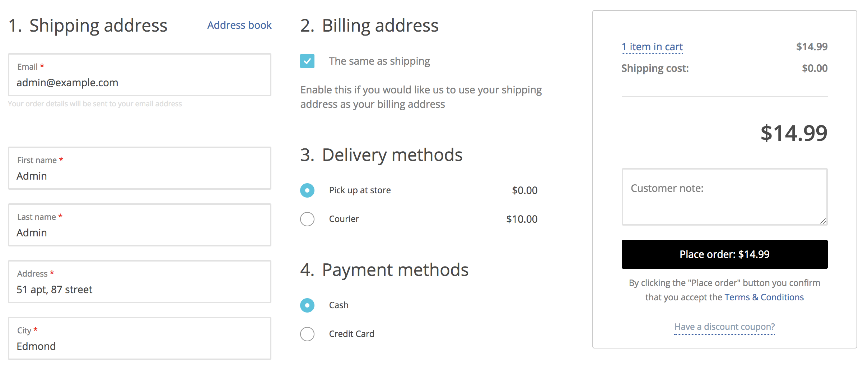Click the First name field
The width and height of the screenshot is (868, 365).
click(x=139, y=176)
